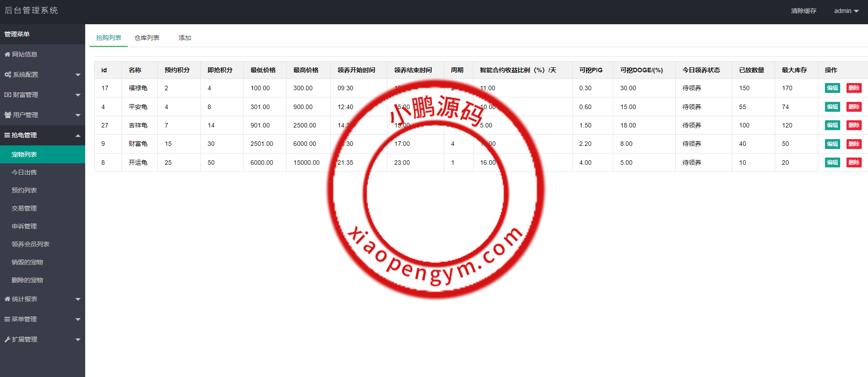Click the money icon beside 财富管理
This screenshot has width=868, height=377.
[8, 95]
